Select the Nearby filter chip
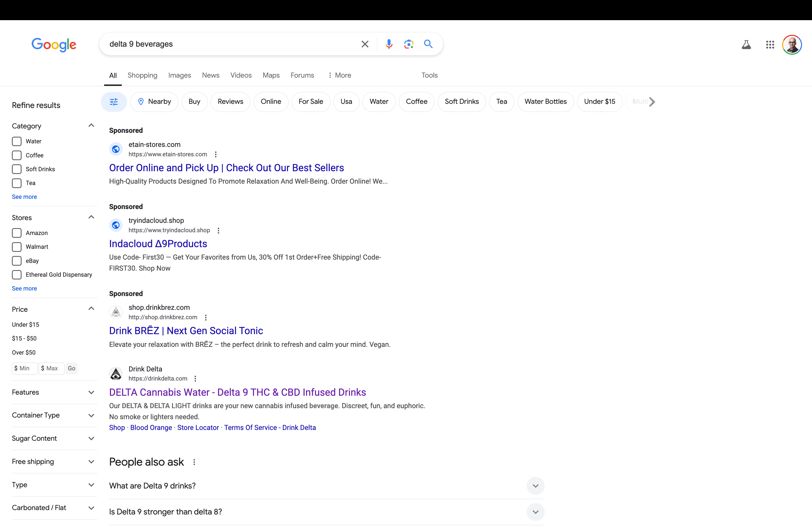This screenshot has width=812, height=528. 154,102
